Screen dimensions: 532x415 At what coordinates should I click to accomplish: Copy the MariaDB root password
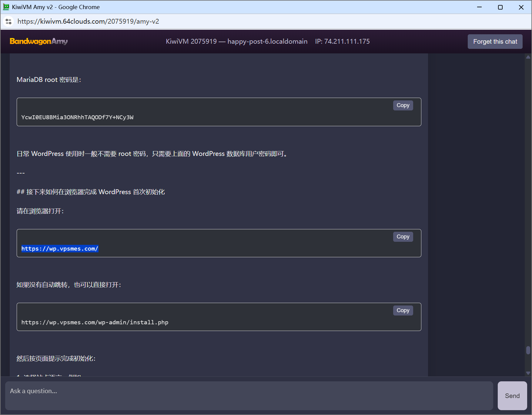click(x=403, y=105)
